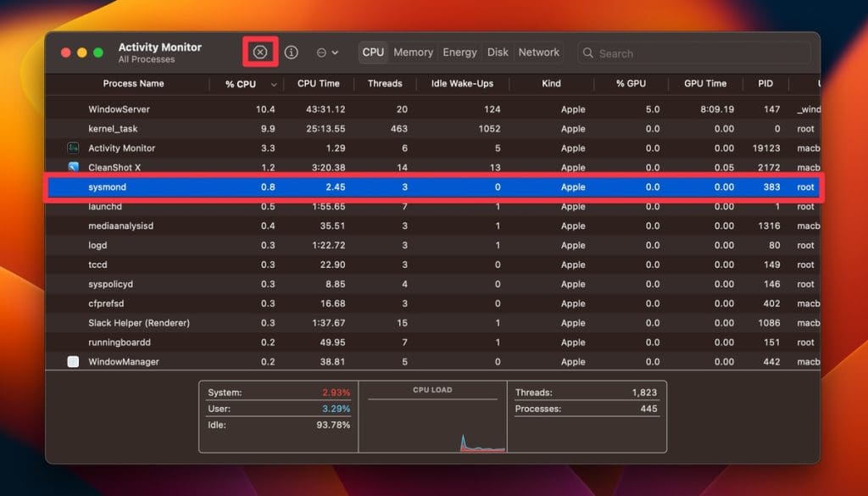Close the Activity Monitor window
The width and height of the screenshot is (868, 496).
click(66, 53)
